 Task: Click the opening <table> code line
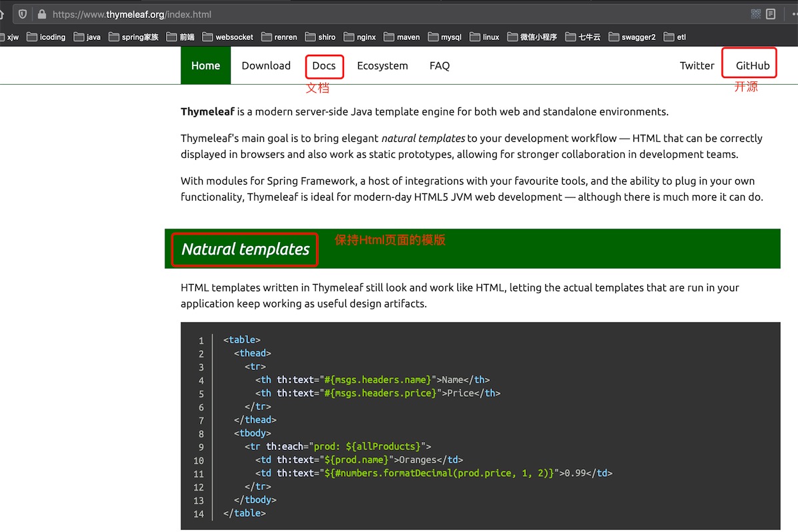click(242, 339)
